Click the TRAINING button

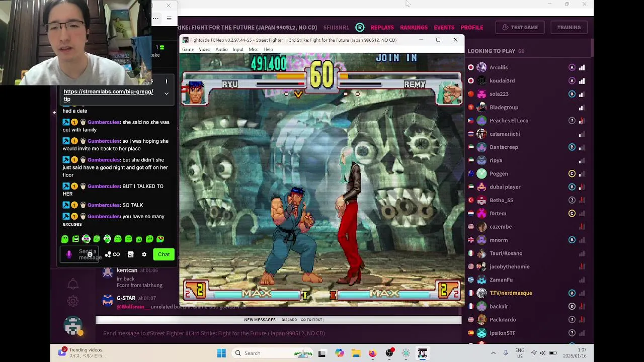pyautogui.click(x=569, y=27)
